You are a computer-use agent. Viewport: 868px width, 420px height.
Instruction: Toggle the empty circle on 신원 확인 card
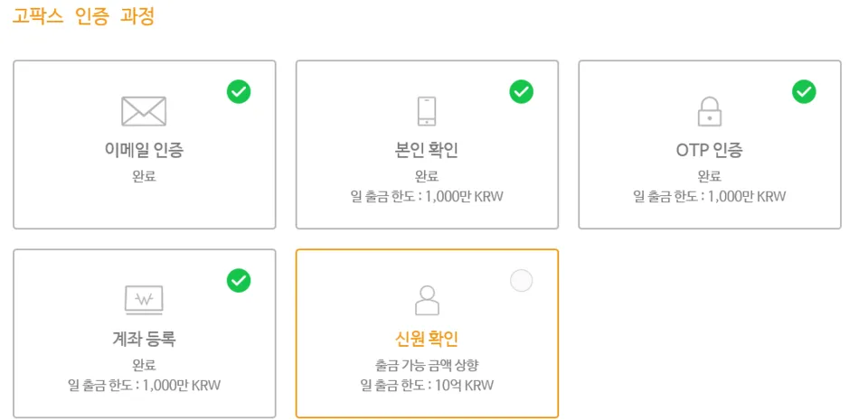pyautogui.click(x=522, y=281)
